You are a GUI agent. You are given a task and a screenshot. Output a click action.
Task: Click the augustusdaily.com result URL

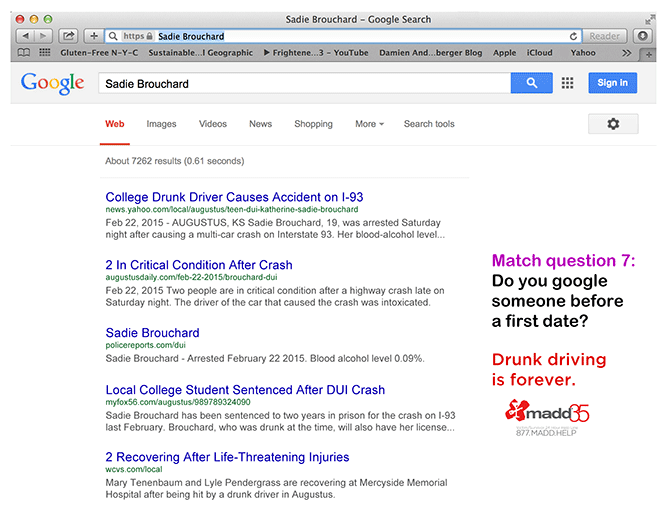191,277
